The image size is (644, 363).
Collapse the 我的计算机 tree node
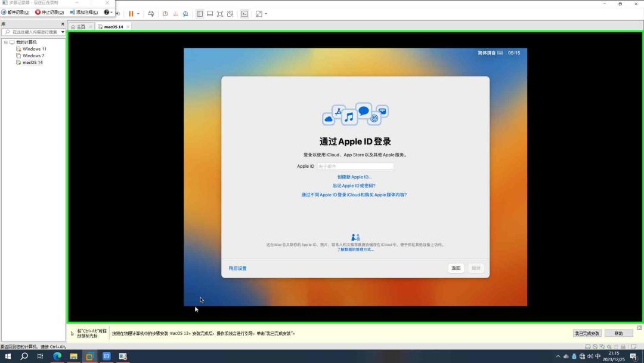point(5,42)
